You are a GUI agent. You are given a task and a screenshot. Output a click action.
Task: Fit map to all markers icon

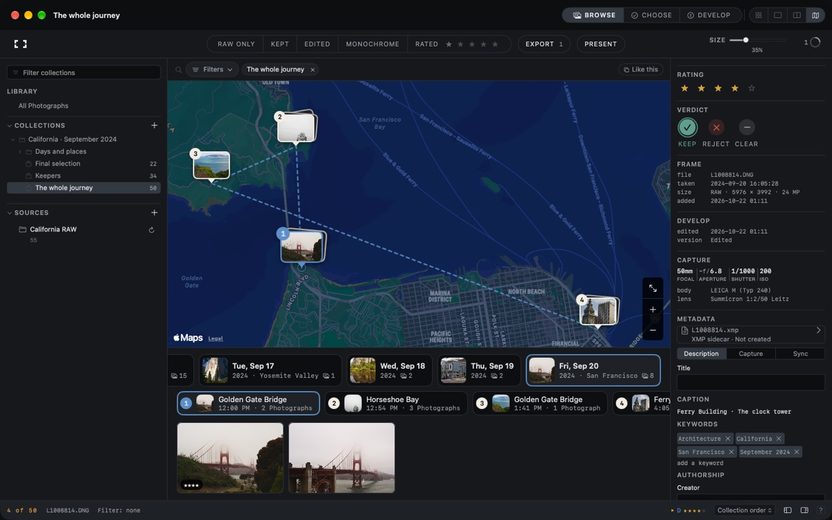[653, 288]
